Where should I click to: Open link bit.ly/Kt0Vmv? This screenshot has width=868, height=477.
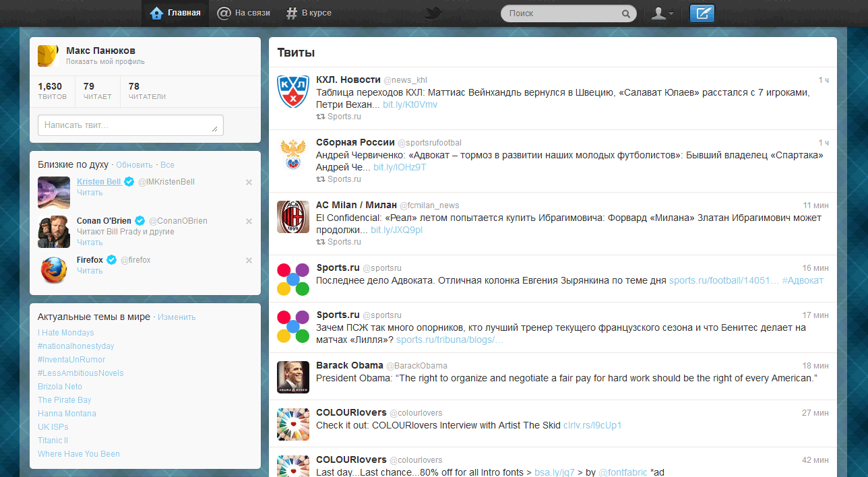pyautogui.click(x=410, y=104)
